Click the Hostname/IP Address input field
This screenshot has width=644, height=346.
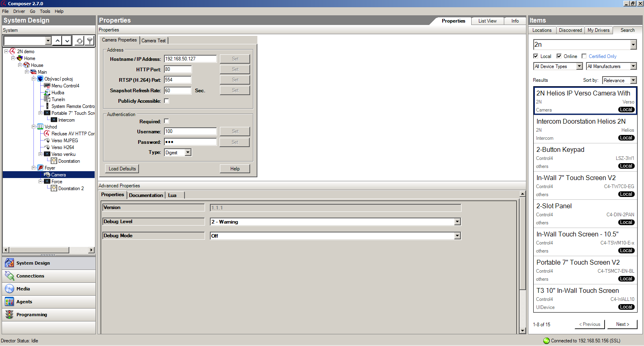click(x=190, y=59)
